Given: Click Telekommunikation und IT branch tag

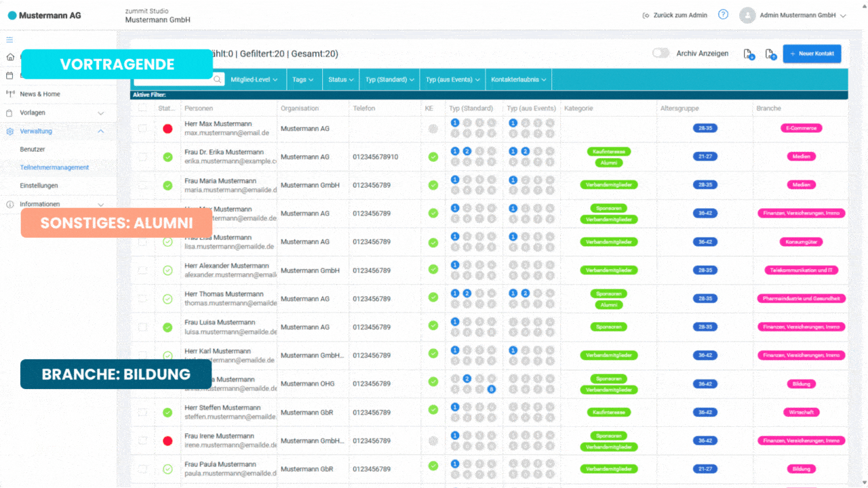Looking at the screenshot, I should (801, 270).
